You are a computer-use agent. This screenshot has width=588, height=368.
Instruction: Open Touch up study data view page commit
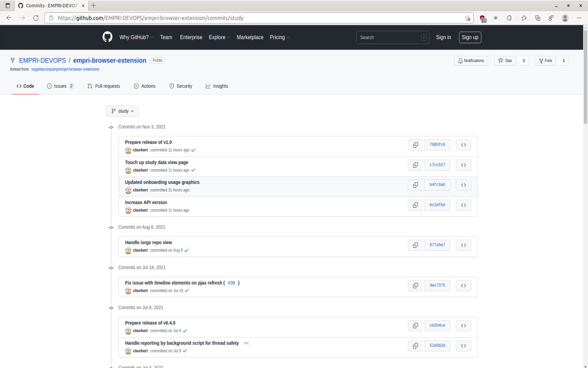(x=157, y=162)
